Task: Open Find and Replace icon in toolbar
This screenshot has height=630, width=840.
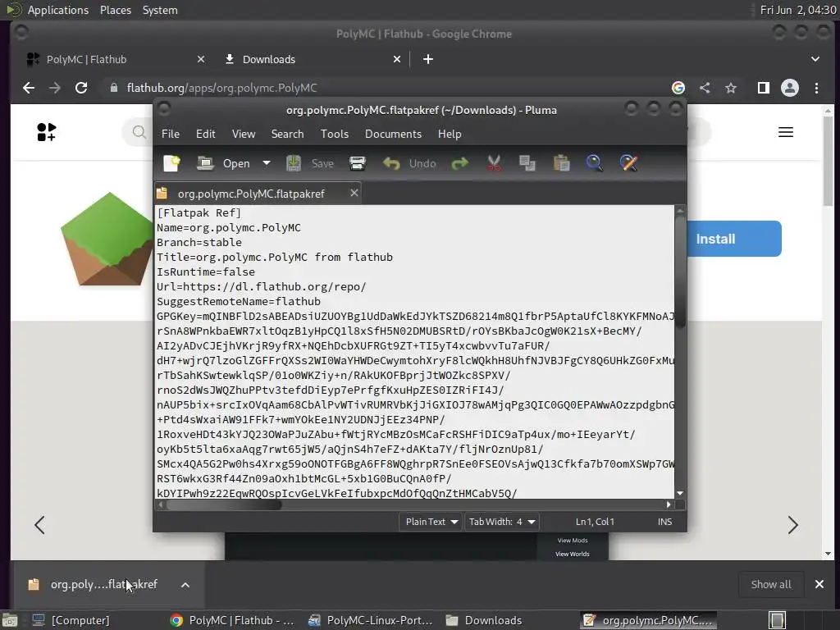Action: (x=628, y=163)
